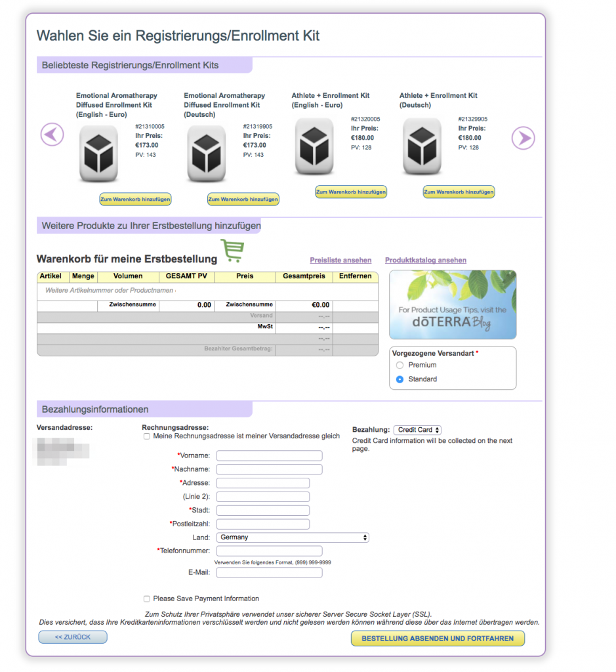Image resolution: width=616 pixels, height=672 pixels.
Task: Click the ZURÜCK back button
Action: click(x=73, y=637)
